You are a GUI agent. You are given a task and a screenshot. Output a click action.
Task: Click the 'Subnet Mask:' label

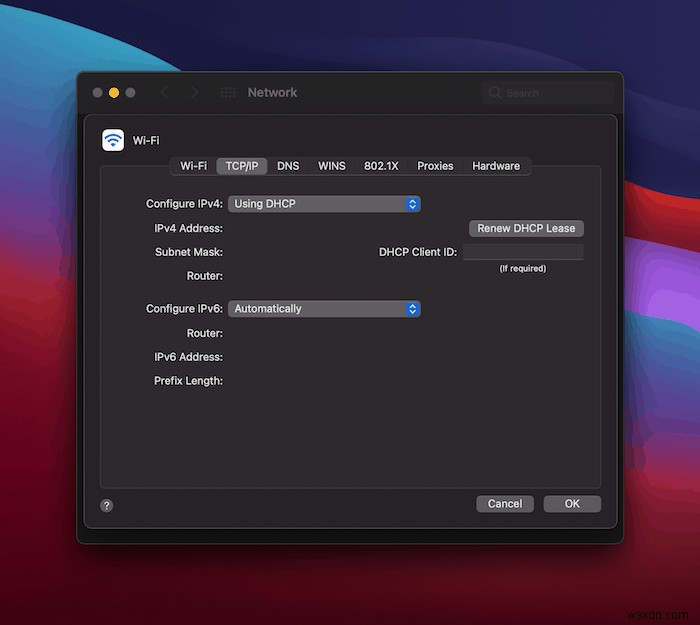click(x=189, y=252)
